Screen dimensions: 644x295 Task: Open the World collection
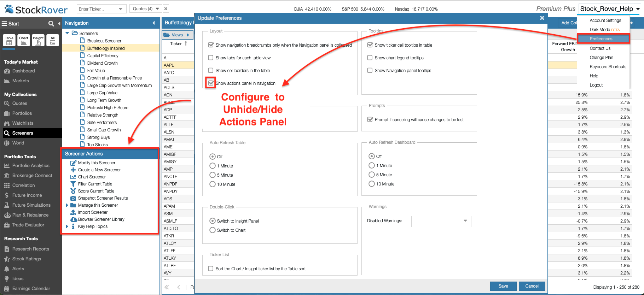(x=18, y=143)
